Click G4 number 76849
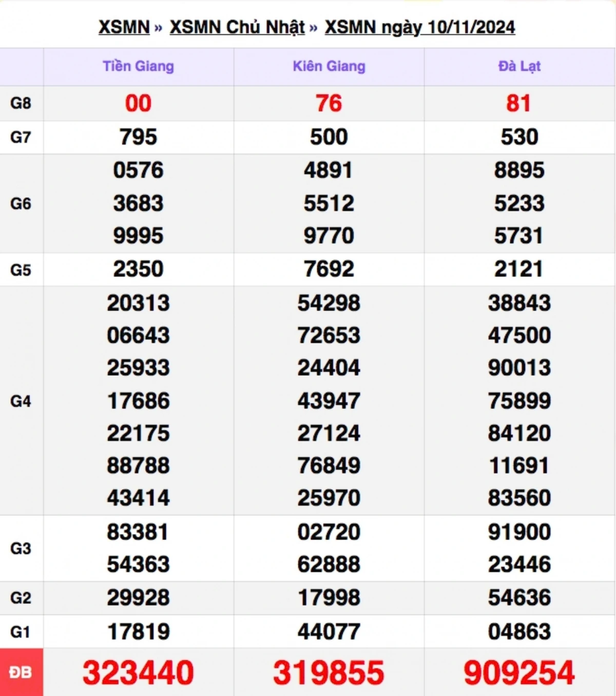The width and height of the screenshot is (616, 696). [329, 466]
